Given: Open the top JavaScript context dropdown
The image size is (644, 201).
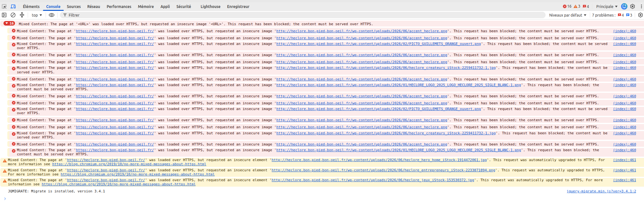Looking at the screenshot, I should pyautogui.click(x=37, y=15).
